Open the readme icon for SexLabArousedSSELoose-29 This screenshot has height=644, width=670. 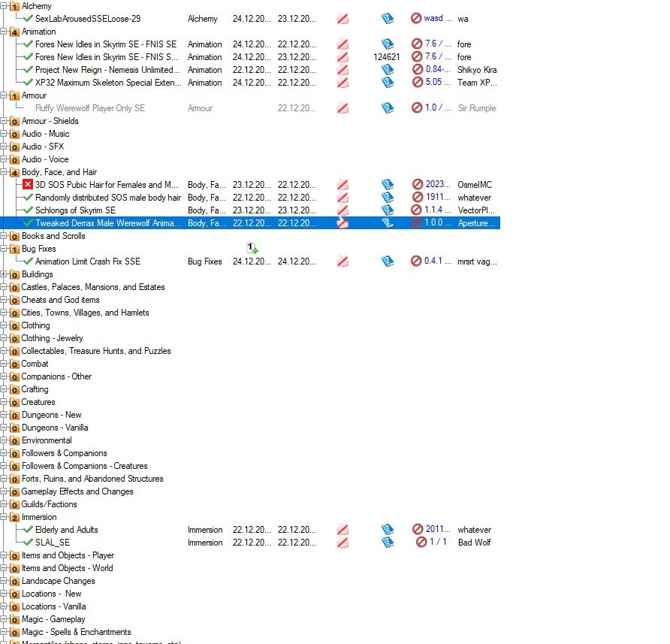[x=388, y=18]
